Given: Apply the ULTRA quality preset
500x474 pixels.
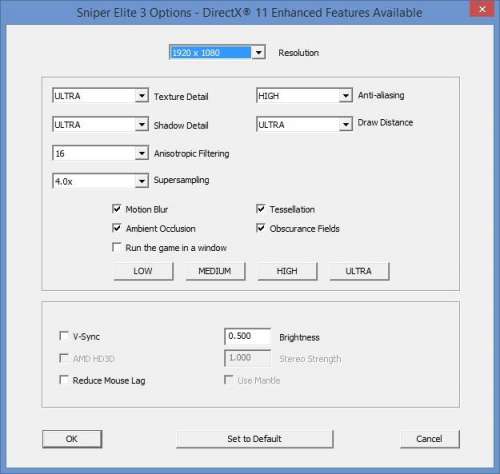Looking at the screenshot, I should click(359, 271).
